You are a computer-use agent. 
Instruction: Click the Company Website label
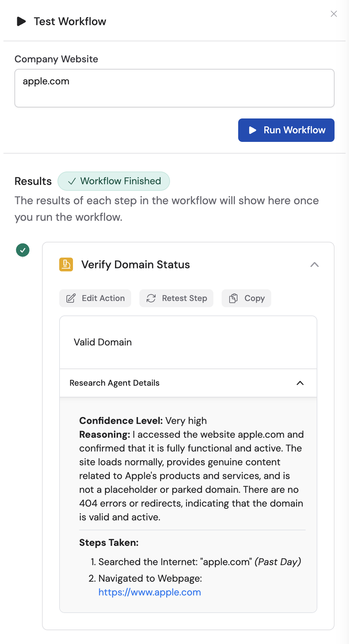(56, 59)
